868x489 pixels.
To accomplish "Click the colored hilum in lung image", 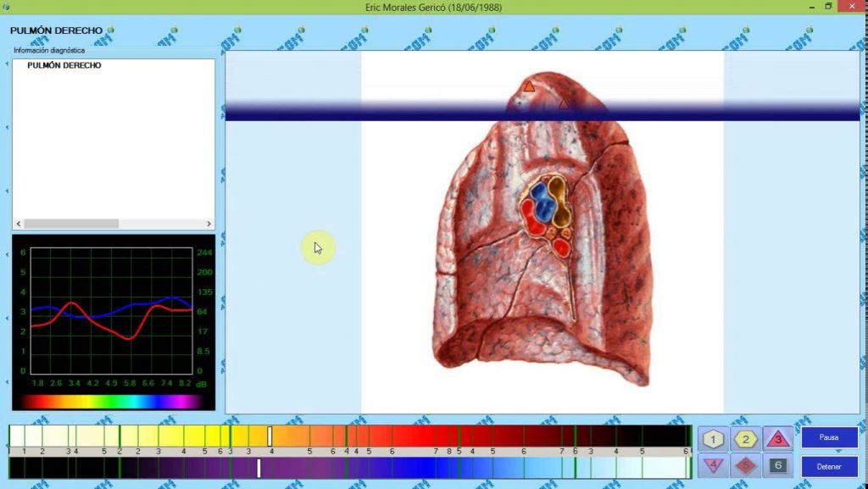I will (547, 214).
